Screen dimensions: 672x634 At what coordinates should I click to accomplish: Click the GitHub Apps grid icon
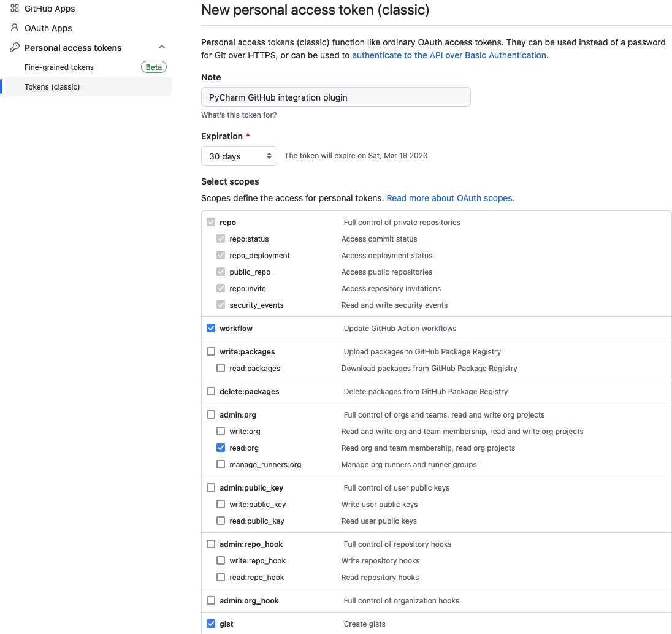point(13,8)
